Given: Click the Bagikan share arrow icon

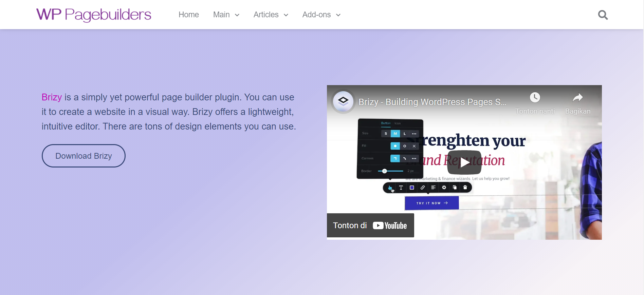Looking at the screenshot, I should (578, 98).
